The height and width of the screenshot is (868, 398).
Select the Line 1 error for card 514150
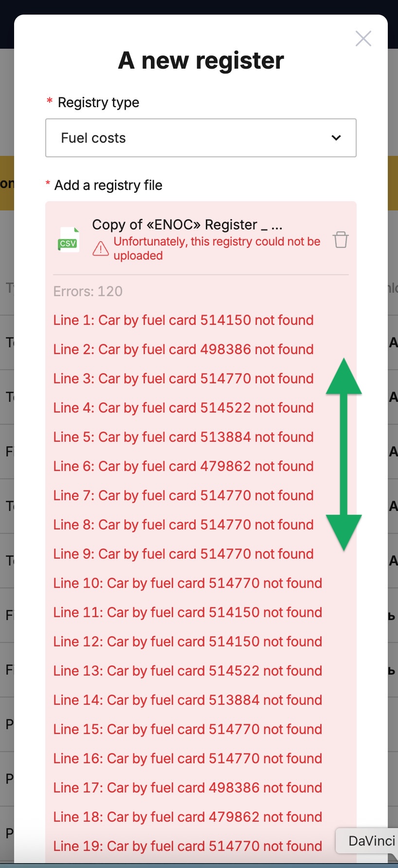pos(183,320)
